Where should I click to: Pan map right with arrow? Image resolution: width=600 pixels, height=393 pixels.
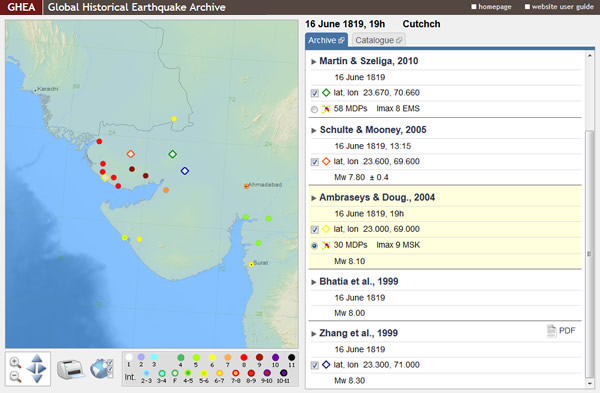[x=42, y=369]
